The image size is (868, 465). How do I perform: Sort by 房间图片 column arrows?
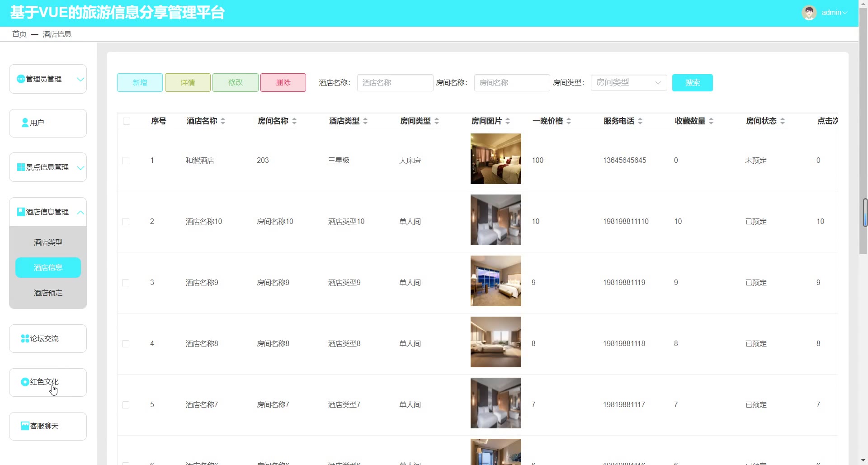508,121
